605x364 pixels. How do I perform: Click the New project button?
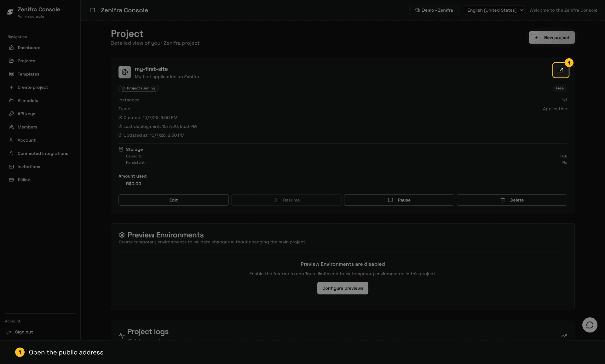[552, 37]
